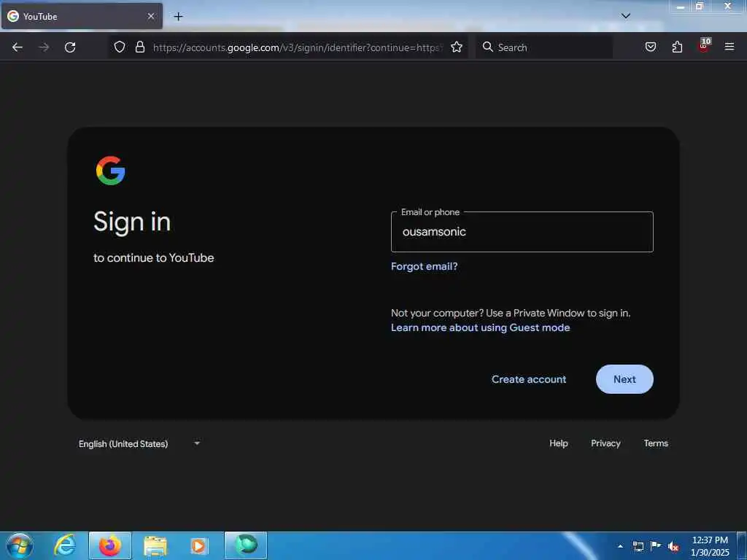Click the Google logo
The image size is (747, 560).
point(111,171)
